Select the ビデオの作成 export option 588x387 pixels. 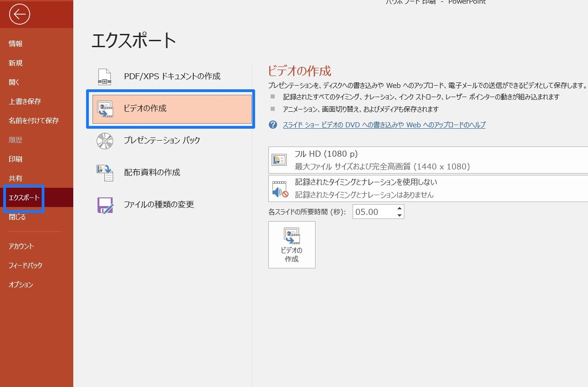[172, 109]
